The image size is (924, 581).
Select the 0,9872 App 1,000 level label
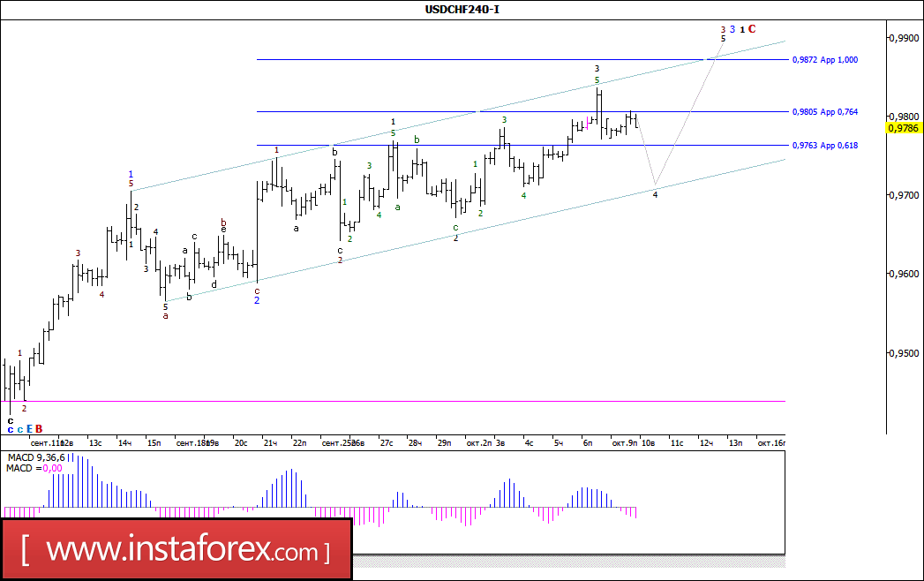coord(825,59)
